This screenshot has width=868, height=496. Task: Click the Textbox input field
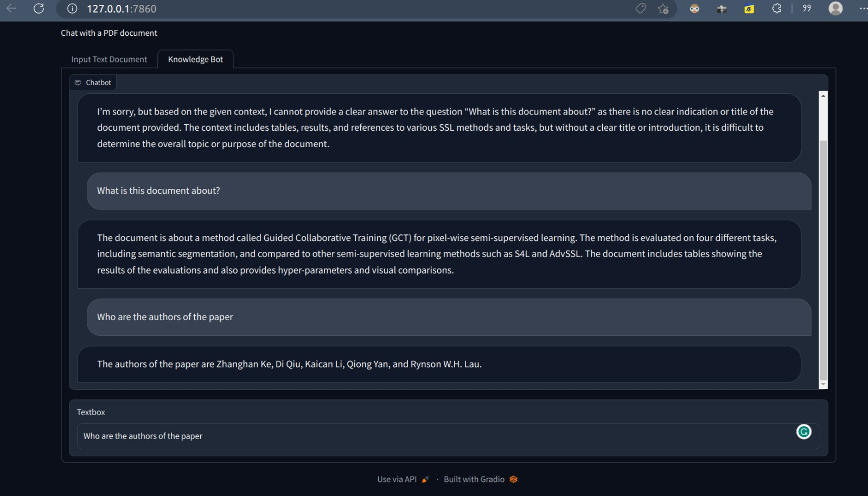(434, 436)
